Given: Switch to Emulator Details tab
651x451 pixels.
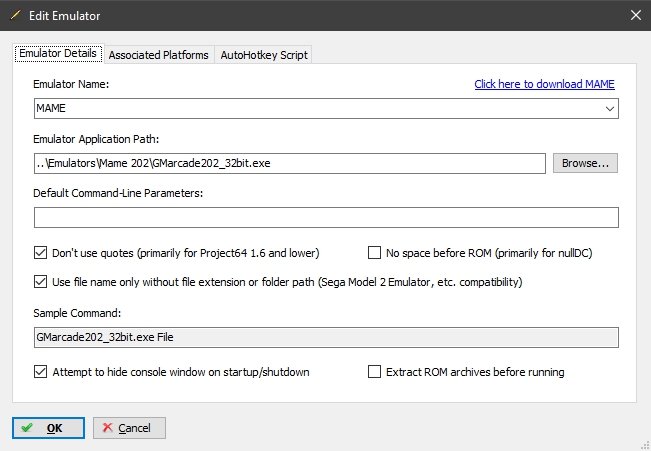Looking at the screenshot, I should pyautogui.click(x=58, y=54).
